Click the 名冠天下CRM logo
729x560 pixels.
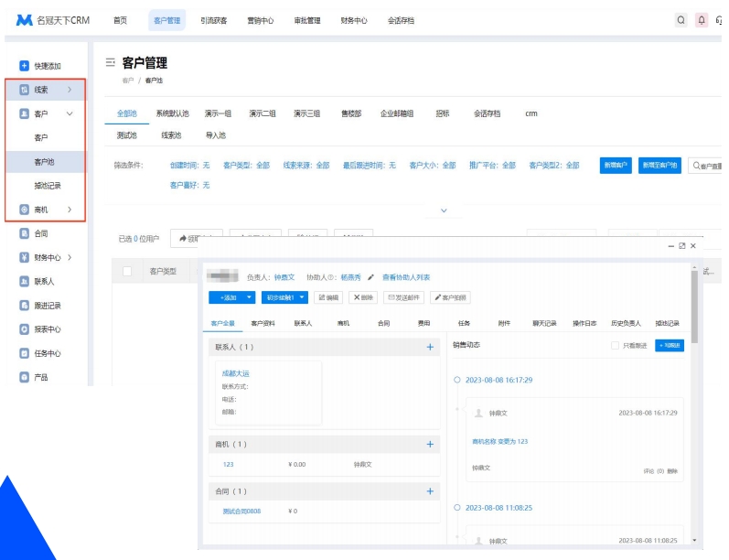[52, 20]
